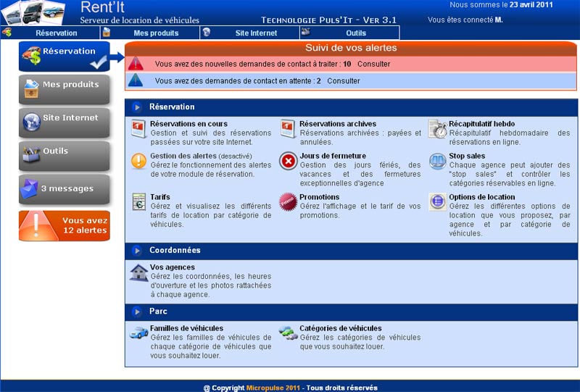Click the Réservations en cours document icon

[x=138, y=129]
